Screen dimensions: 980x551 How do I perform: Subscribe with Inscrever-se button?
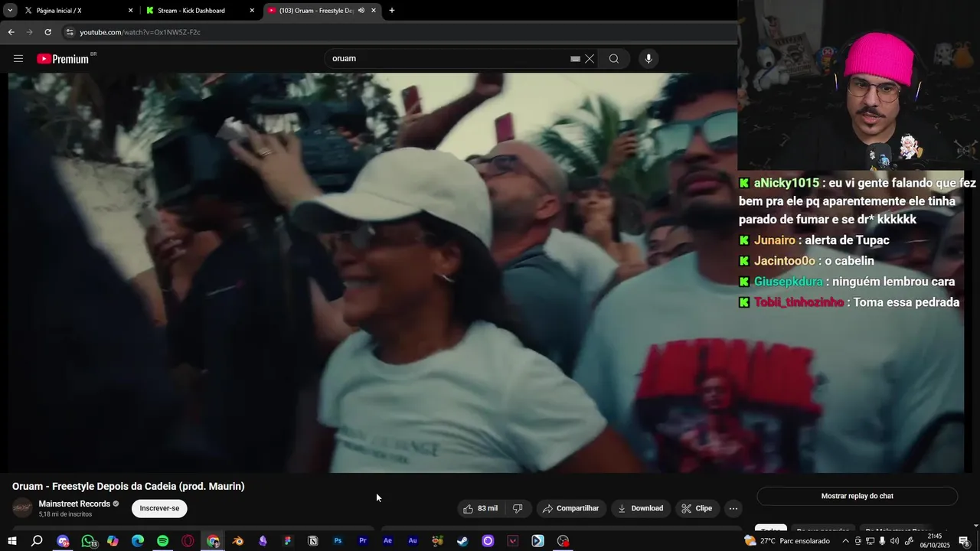(159, 508)
